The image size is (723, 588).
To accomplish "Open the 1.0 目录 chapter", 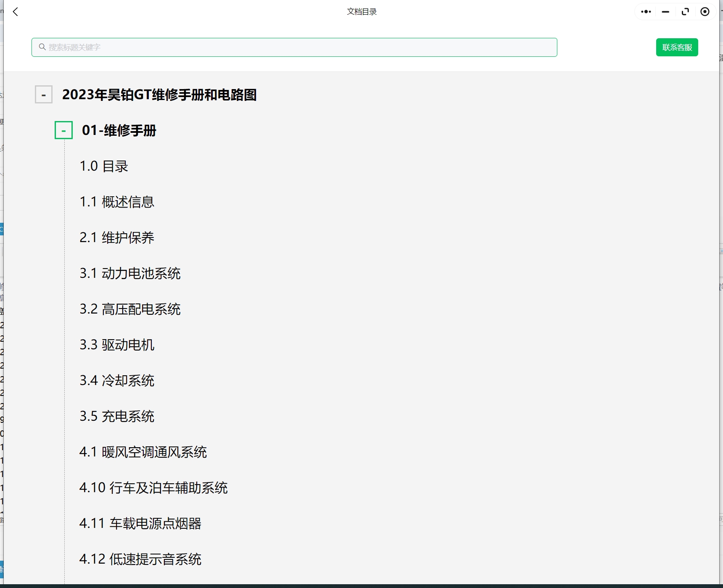I will pyautogui.click(x=104, y=166).
